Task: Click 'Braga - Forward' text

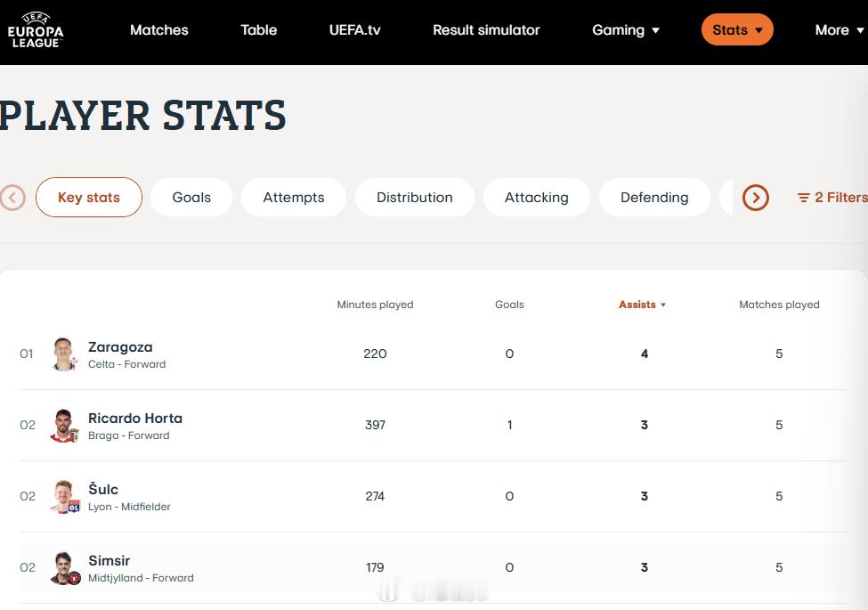Action: pyautogui.click(x=128, y=435)
